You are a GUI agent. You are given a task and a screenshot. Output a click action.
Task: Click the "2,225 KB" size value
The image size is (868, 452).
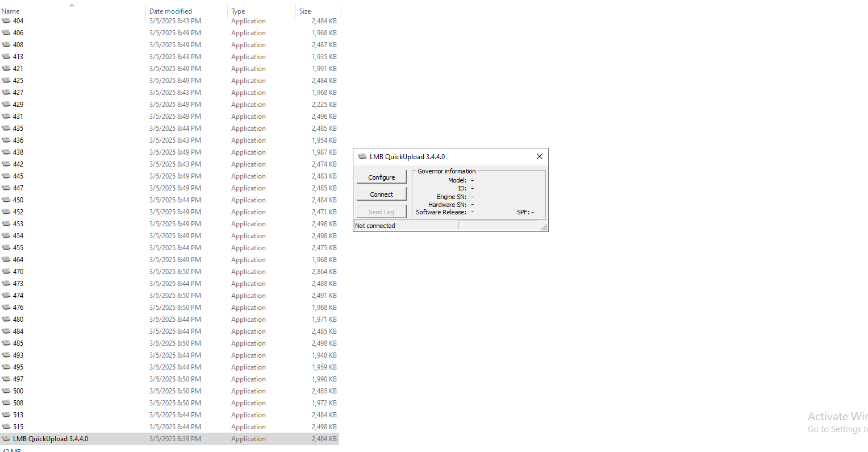click(324, 105)
